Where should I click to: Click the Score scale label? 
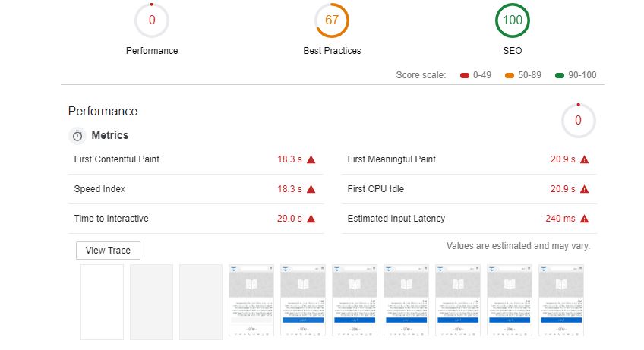point(421,75)
